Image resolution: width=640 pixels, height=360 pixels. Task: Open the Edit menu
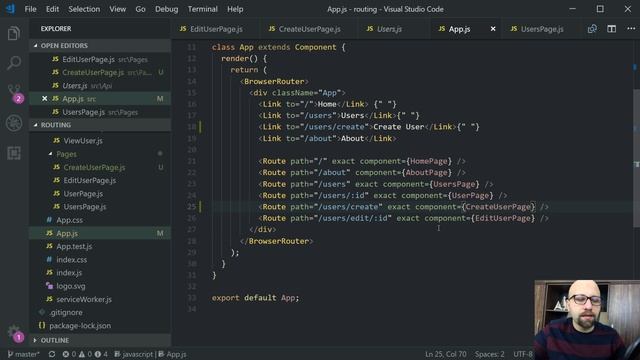(52, 9)
